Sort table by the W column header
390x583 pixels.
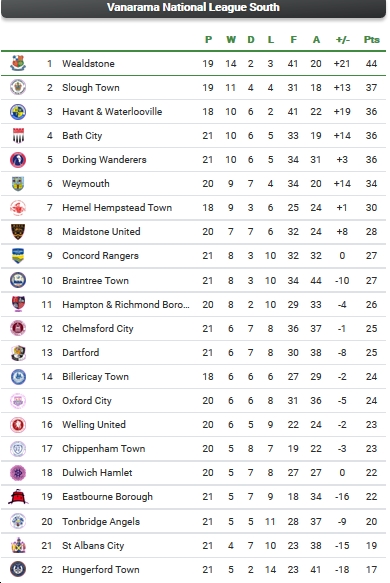coord(231,39)
